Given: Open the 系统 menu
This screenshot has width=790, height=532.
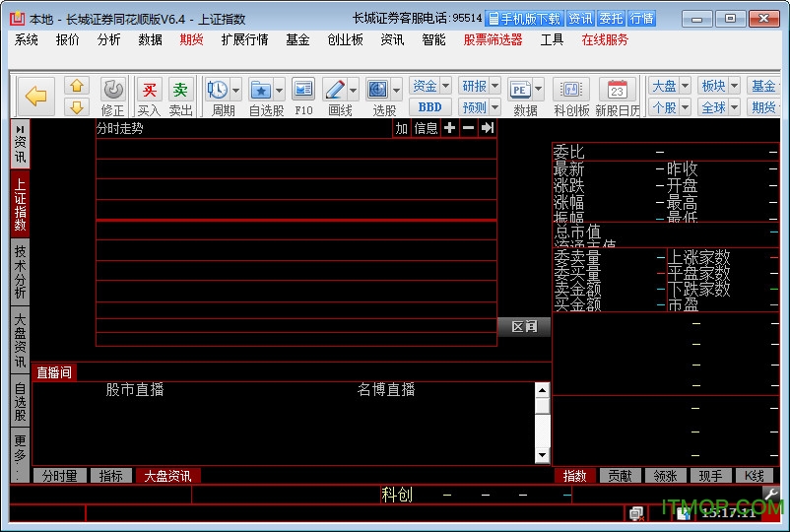Looking at the screenshot, I should pos(27,39).
